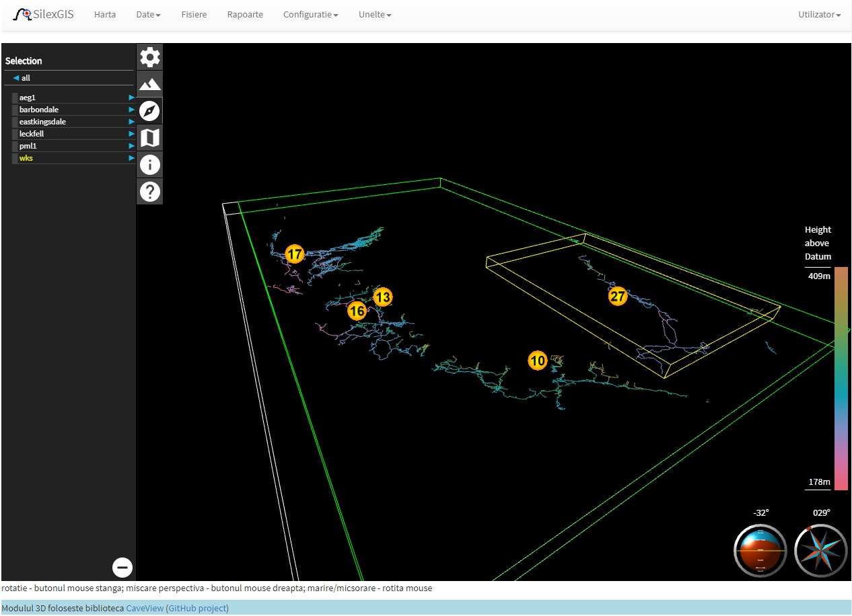
Task: Open the Configuratie dropdown menu
Action: click(310, 14)
